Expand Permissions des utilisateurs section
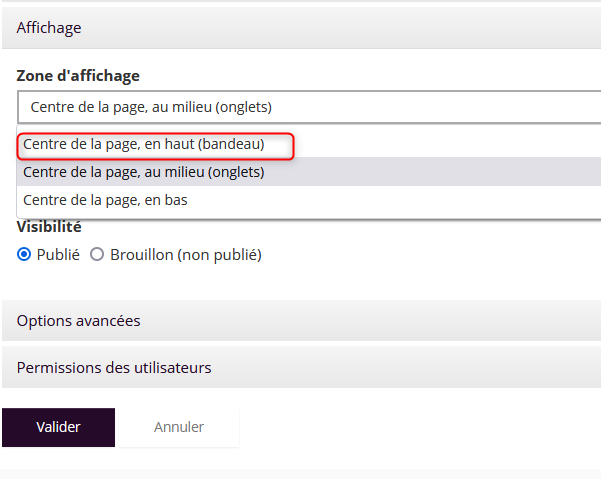Screen dimensions: 601x479 300,368
